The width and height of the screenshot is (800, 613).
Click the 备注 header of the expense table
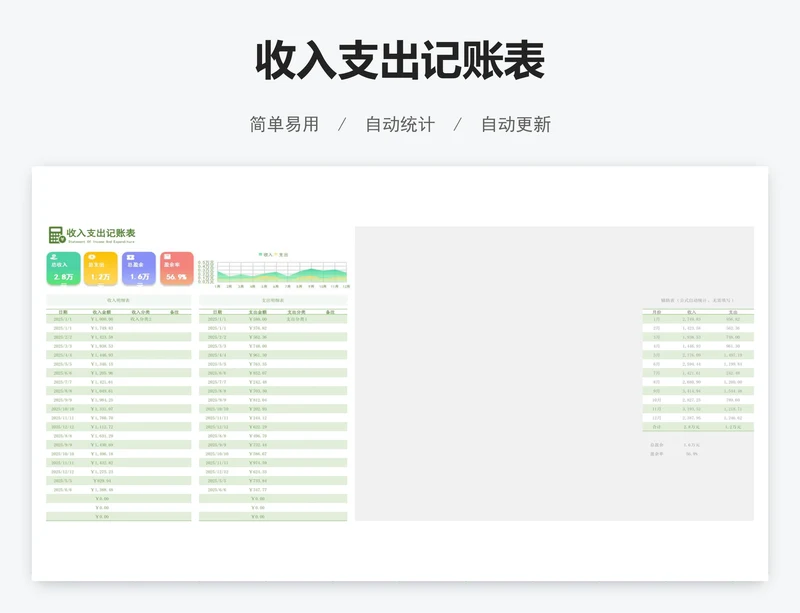(x=330, y=312)
